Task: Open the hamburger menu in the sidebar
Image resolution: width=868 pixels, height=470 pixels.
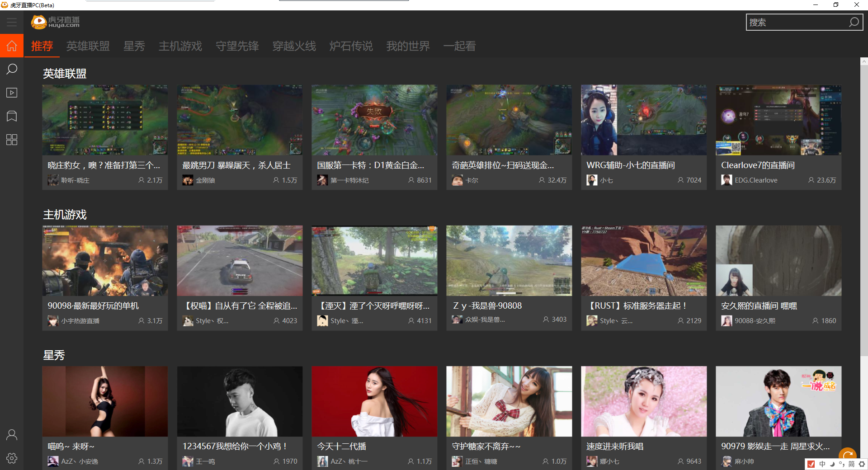Action: coord(12,22)
